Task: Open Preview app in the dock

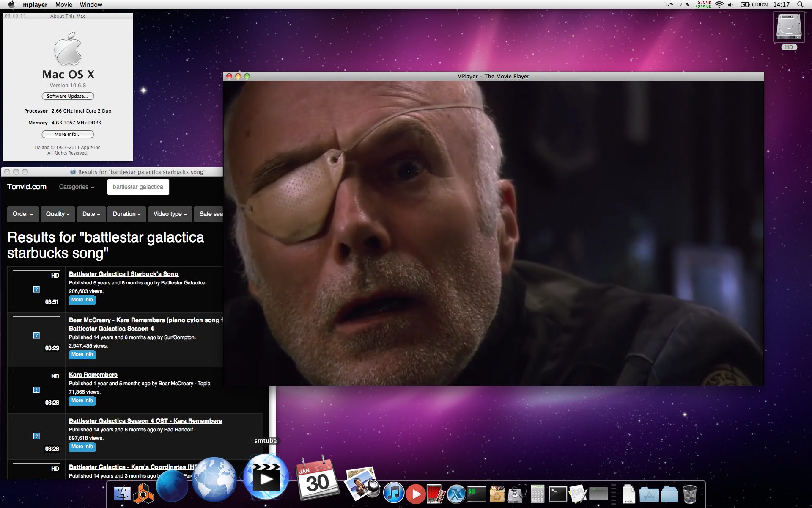Action: [x=362, y=483]
